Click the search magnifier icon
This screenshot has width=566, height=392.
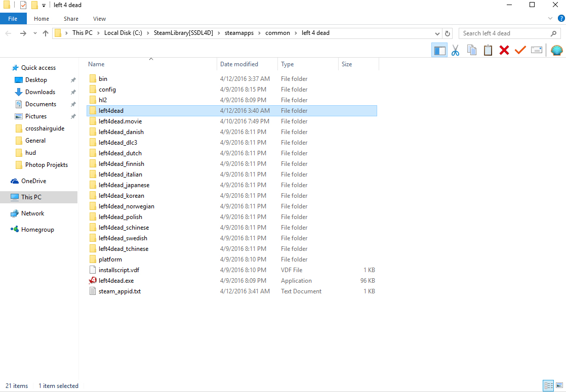click(553, 33)
